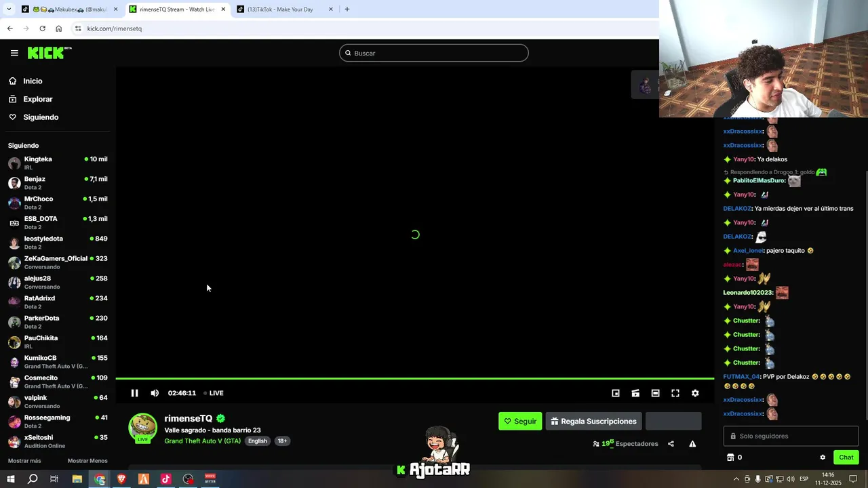Viewport: 868px width, 488px height.
Task: Click the Solo seguidores chat input
Action: [x=791, y=436]
